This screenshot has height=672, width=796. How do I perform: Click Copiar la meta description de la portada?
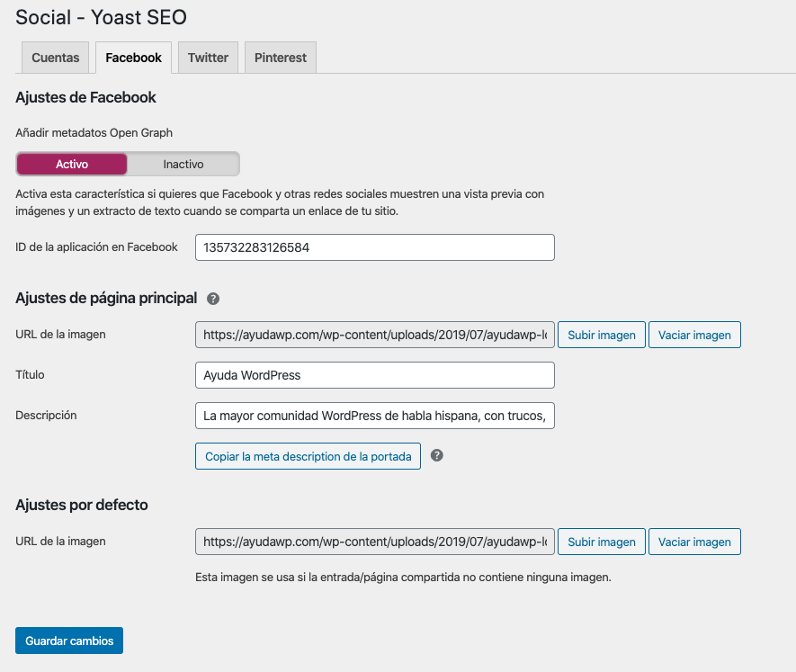click(308, 456)
